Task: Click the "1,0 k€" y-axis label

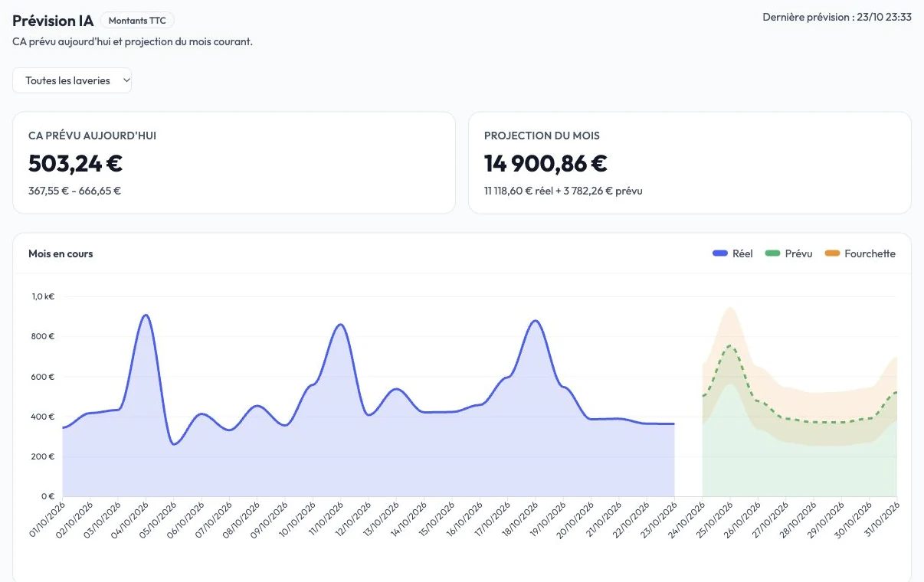Action: [x=43, y=296]
